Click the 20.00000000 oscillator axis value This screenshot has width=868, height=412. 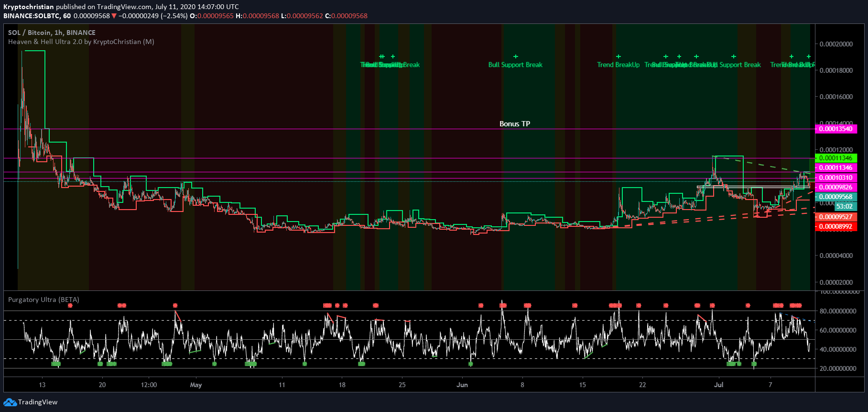pos(838,368)
